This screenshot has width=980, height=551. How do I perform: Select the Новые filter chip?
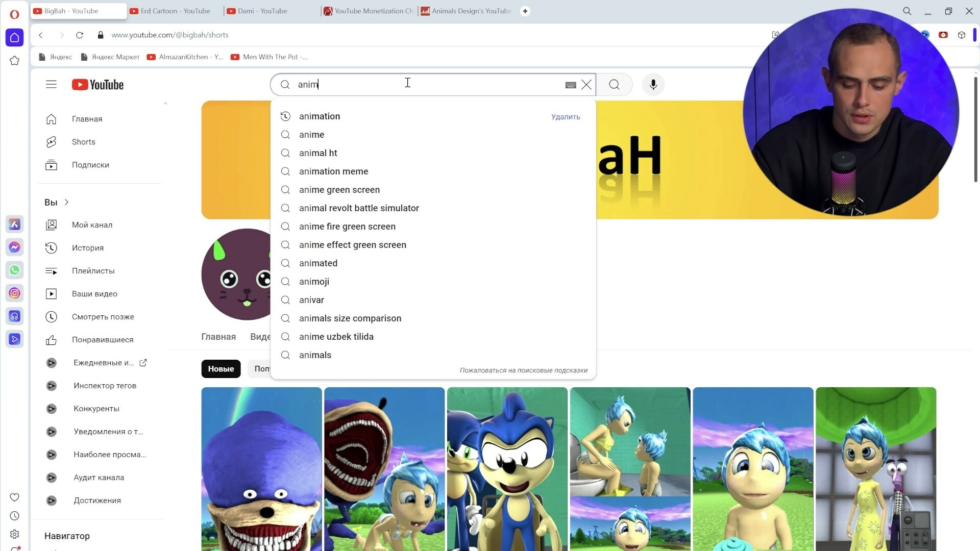[x=221, y=369]
